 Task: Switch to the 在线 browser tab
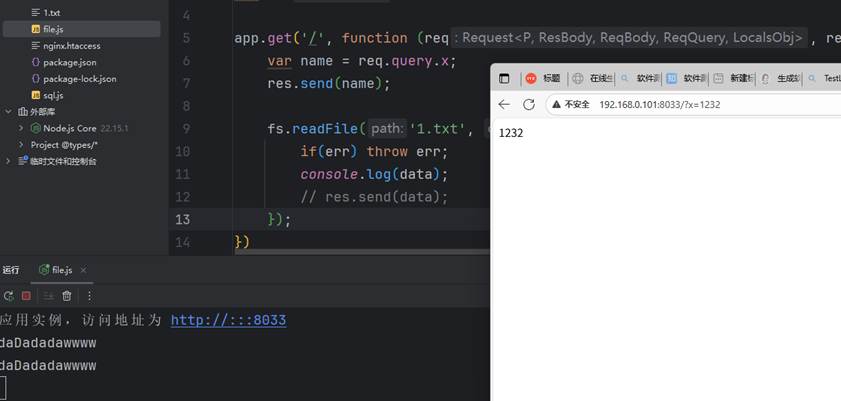tap(593, 78)
